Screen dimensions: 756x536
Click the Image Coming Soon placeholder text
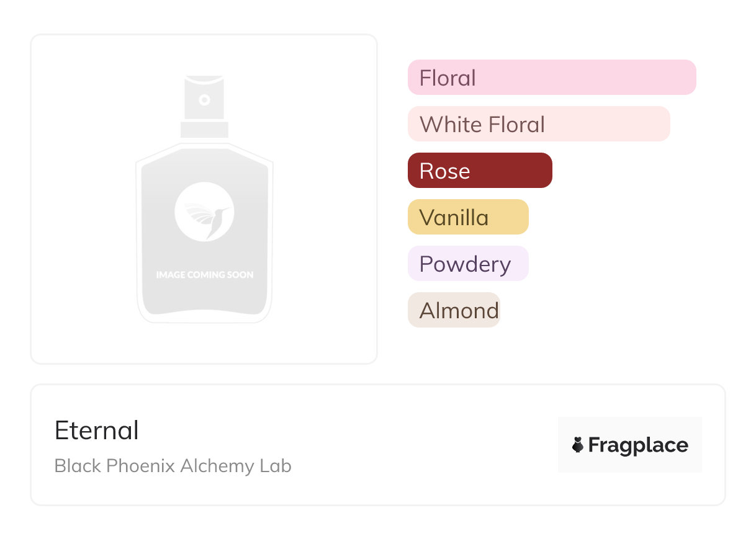(204, 274)
